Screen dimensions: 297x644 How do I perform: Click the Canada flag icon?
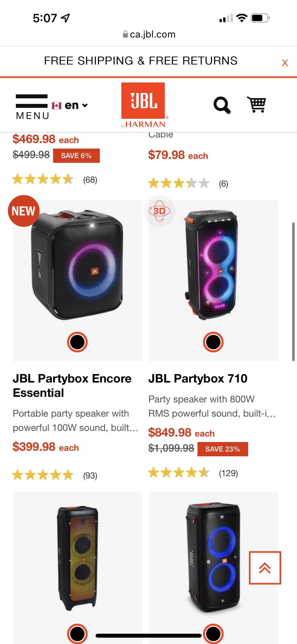[56, 106]
